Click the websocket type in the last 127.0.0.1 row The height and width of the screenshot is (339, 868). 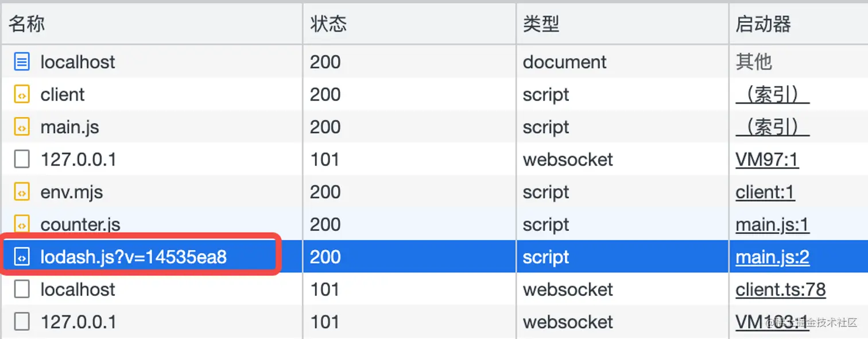click(x=568, y=322)
